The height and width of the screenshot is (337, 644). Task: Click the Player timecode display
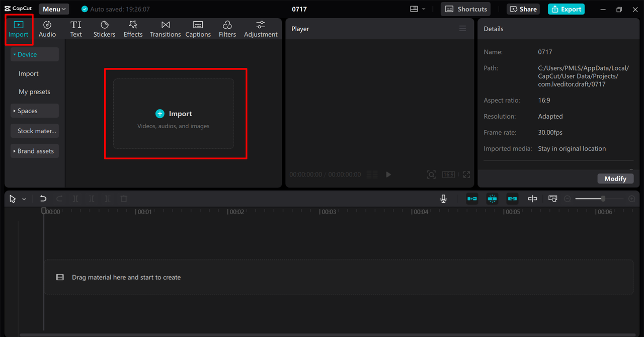point(325,175)
